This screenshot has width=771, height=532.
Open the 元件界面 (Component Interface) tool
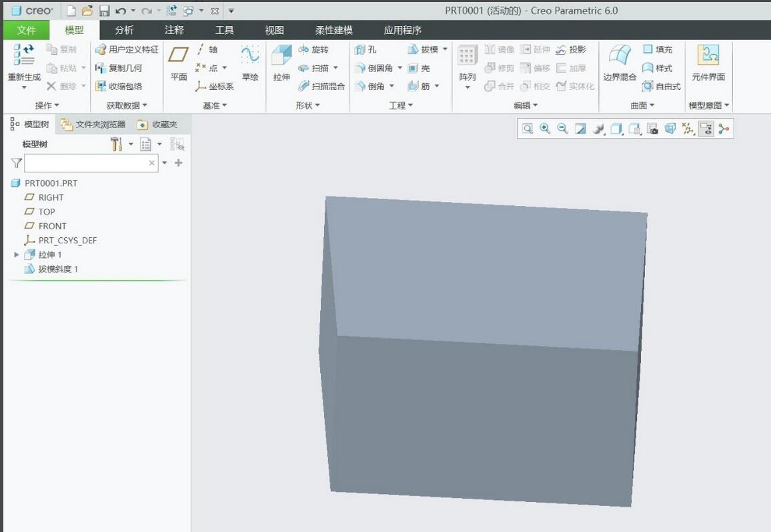point(708,63)
